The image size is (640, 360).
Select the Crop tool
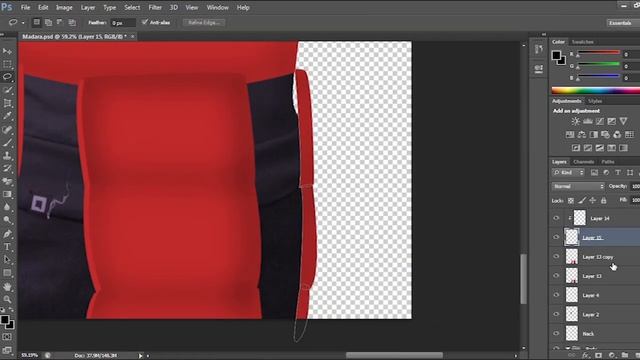coord(7,103)
